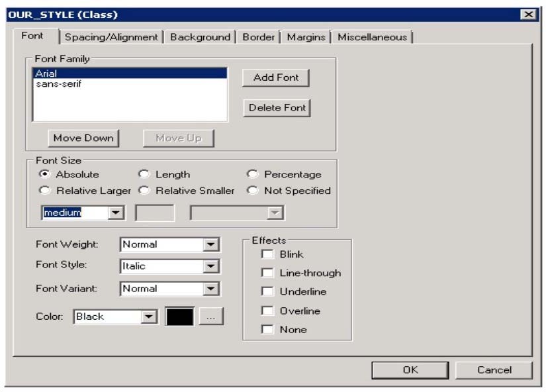Image resolution: width=546 pixels, height=392 pixels.
Task: Open the Font Weight dropdown
Action: click(x=210, y=245)
